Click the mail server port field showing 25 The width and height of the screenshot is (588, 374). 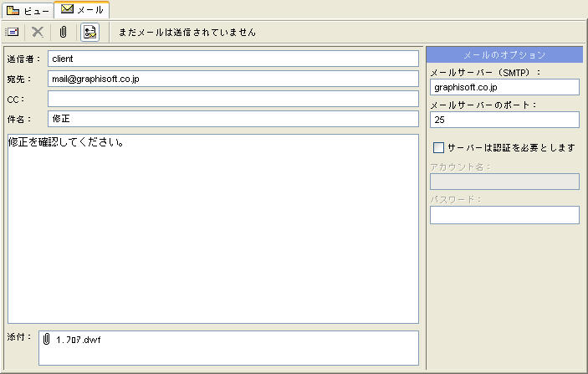point(504,120)
